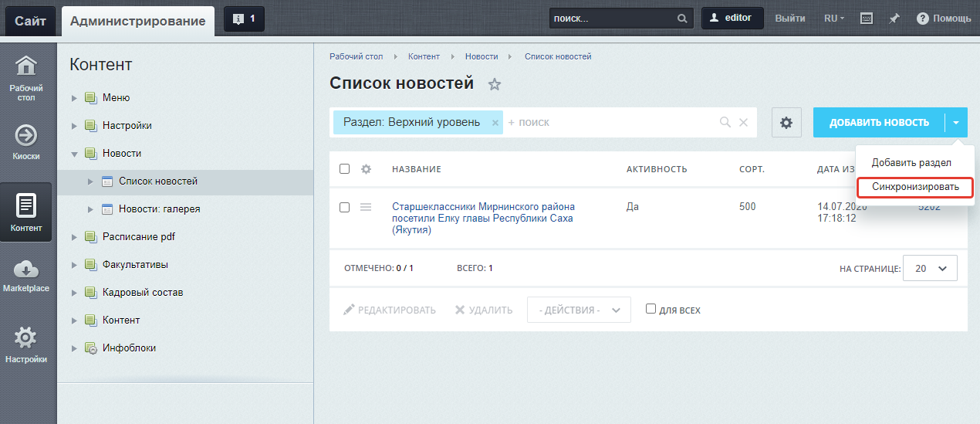This screenshot has width=980, height=424.
Task: Open the notifications counter button
Action: tap(244, 19)
